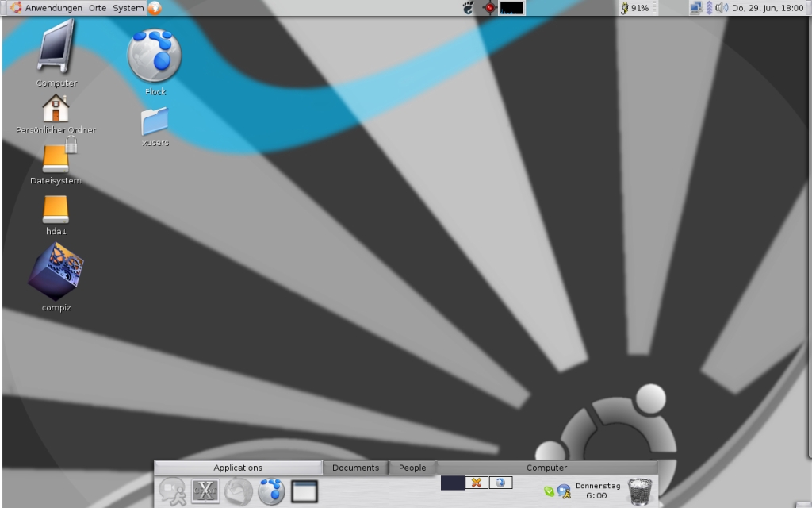812x508 pixels.
Task: Open the trash can in the dock
Action: click(x=640, y=492)
